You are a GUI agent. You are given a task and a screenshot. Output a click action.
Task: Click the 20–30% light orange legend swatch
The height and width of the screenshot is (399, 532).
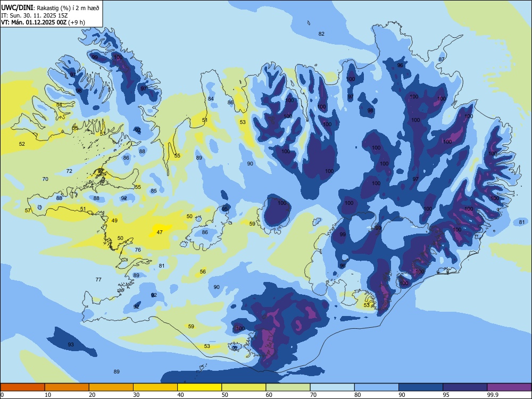111,387
